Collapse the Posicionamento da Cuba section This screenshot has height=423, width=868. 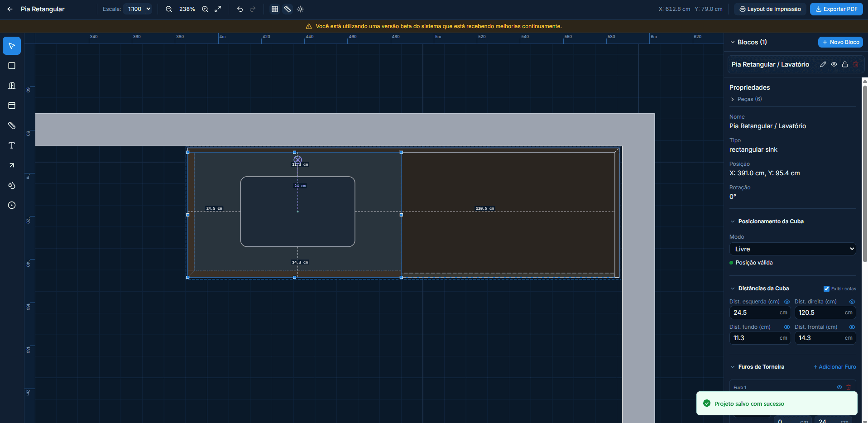point(733,221)
